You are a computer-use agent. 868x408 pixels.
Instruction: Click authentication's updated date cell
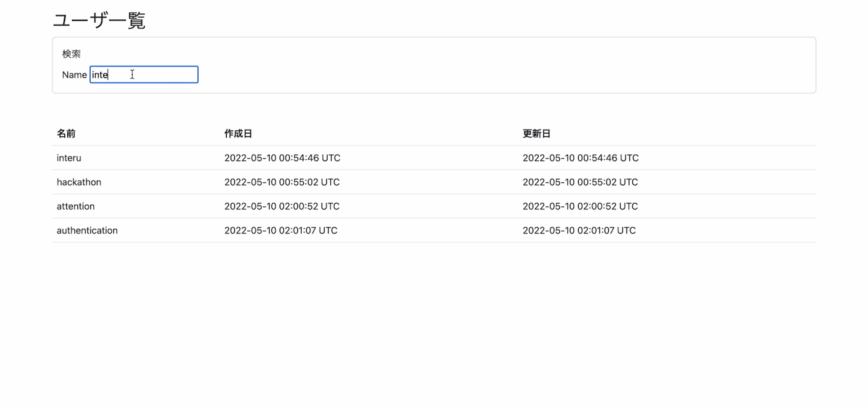[579, 230]
